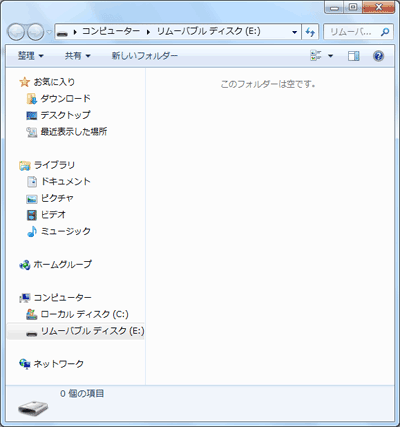The image size is (400, 427).
Task: Change view using the view mode icon
Action: (x=315, y=56)
